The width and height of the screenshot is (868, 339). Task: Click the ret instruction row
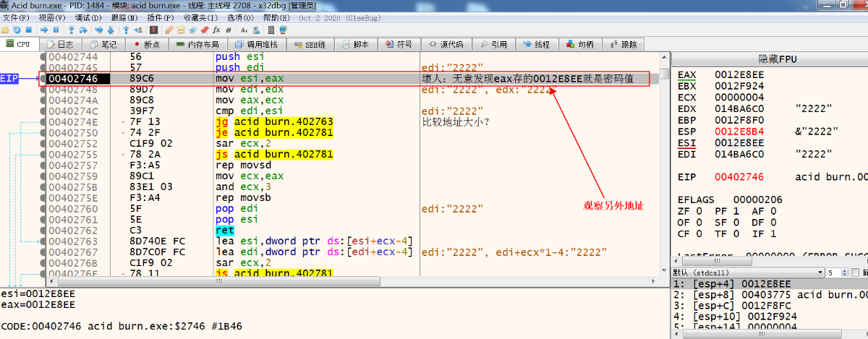point(224,230)
